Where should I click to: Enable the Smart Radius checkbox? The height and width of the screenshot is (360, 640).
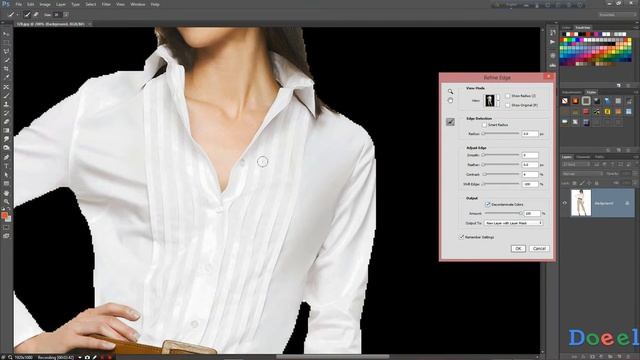pos(484,125)
